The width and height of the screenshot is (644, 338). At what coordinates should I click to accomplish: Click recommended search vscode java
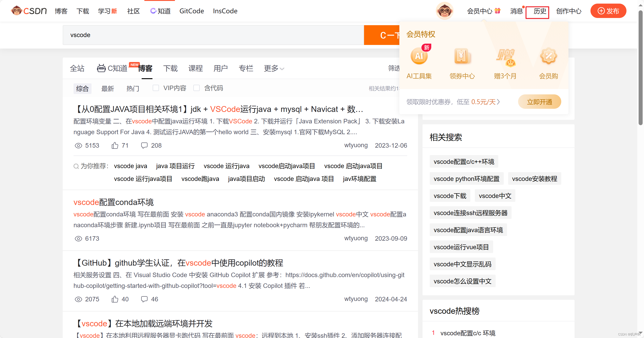pos(130,166)
